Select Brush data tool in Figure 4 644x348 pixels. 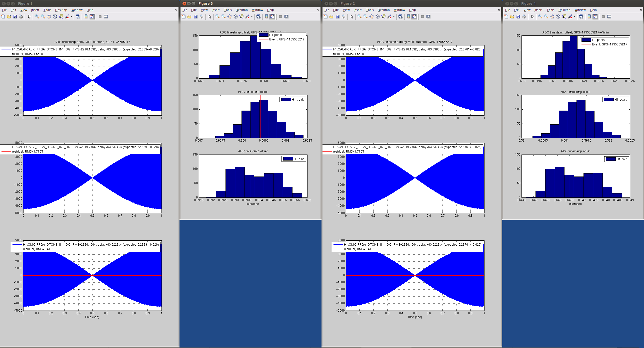click(570, 16)
